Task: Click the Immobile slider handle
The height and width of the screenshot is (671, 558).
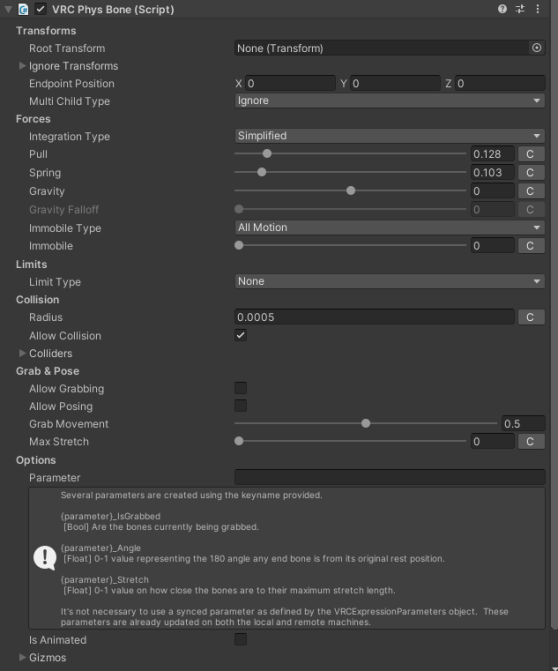Action: 239,245
